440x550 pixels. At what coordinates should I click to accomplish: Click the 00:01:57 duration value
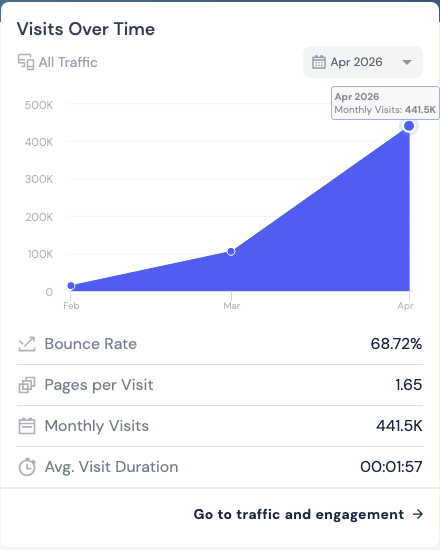[x=391, y=467]
